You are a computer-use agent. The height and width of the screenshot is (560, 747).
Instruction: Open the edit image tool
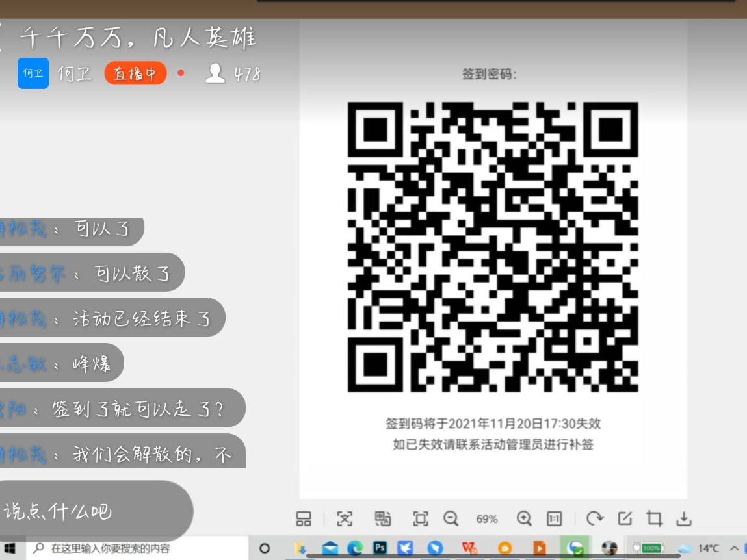[625, 518]
